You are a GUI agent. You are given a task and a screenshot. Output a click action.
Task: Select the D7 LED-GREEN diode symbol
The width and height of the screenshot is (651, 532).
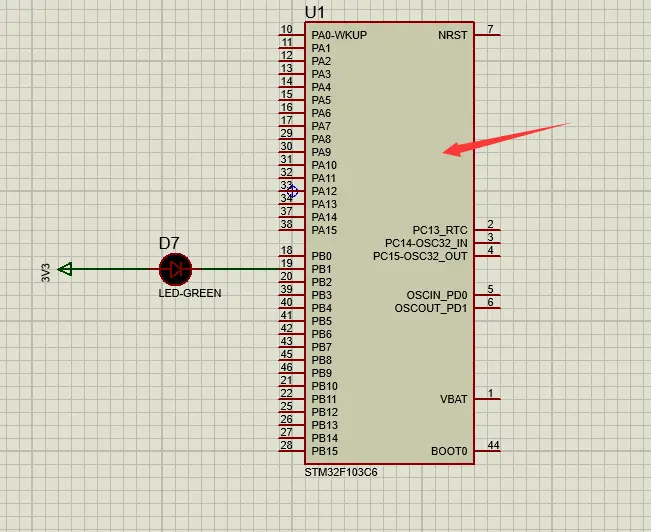coord(176,270)
